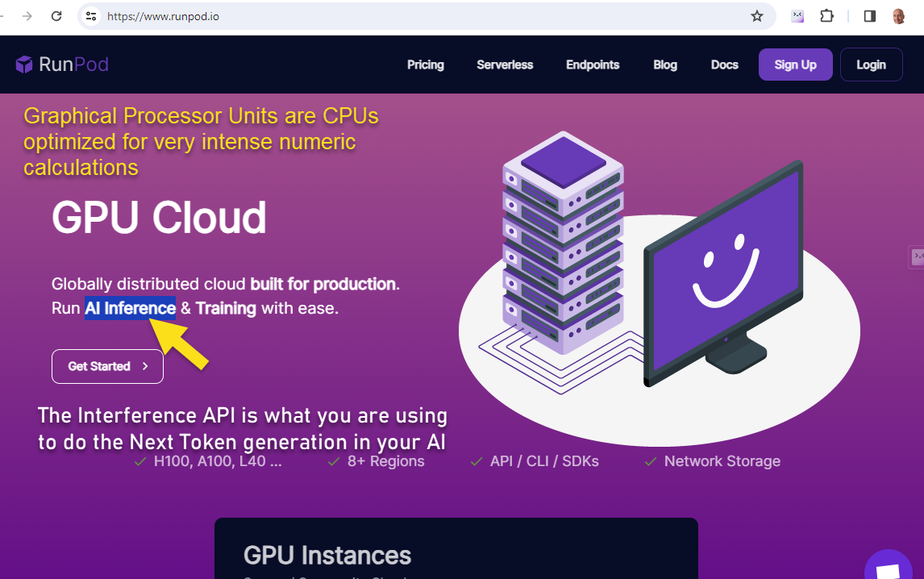Open the Pricing menu item
This screenshot has width=924, height=579.
[426, 65]
